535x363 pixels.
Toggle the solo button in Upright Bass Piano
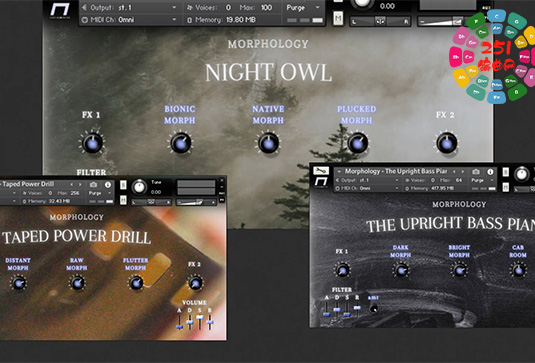tap(506, 172)
